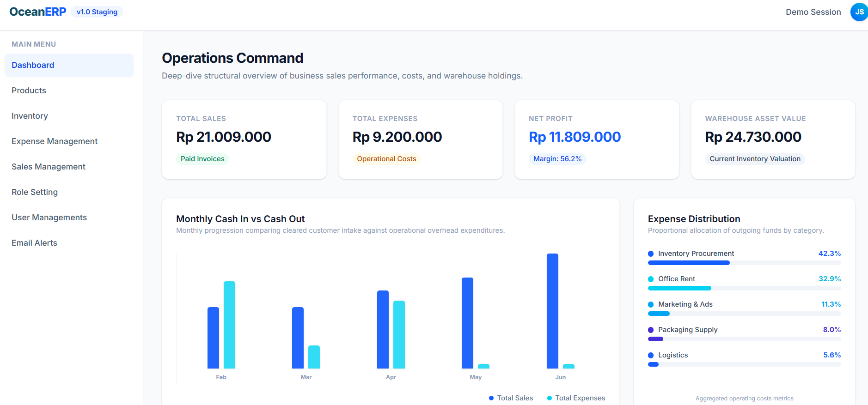Click the Mar Total Sales bar
The height and width of the screenshot is (405, 868).
[x=298, y=338]
